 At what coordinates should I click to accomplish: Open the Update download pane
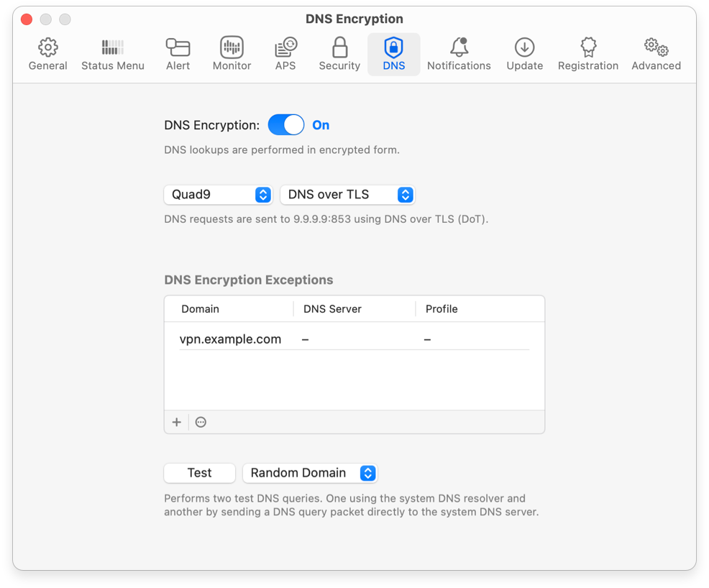(x=524, y=55)
